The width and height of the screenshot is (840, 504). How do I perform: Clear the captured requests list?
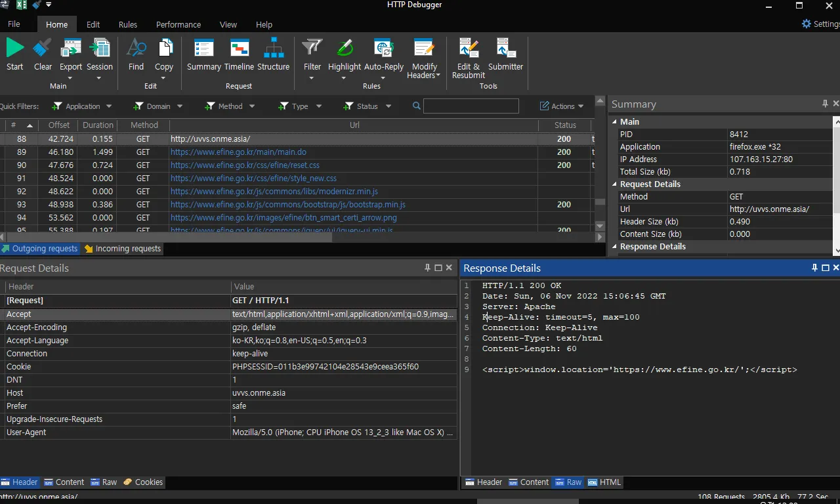point(42,52)
